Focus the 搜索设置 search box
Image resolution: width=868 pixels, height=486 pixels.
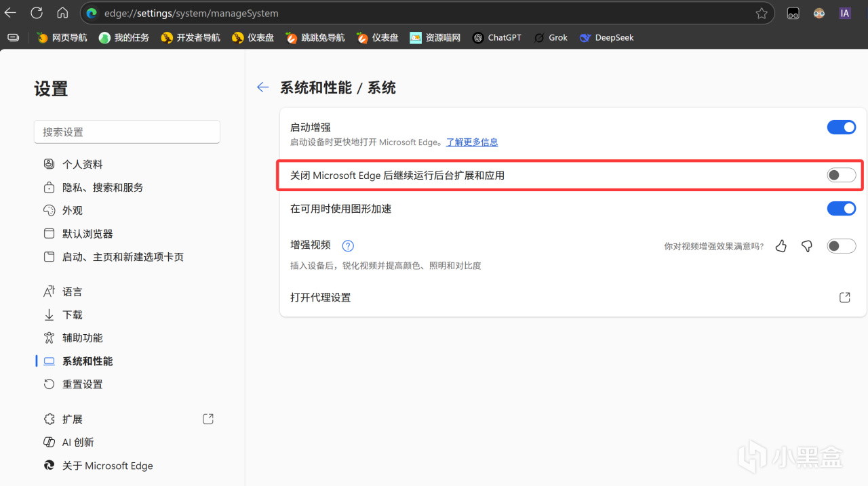[127, 131]
